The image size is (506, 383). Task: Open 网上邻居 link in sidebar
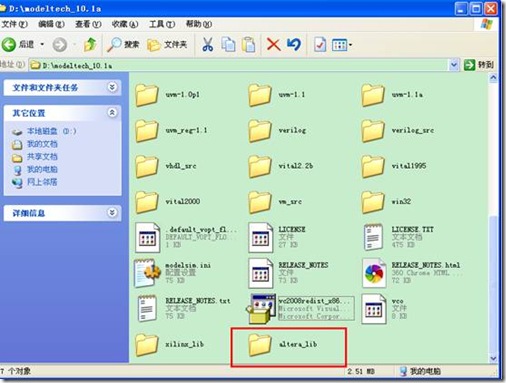[x=34, y=182]
